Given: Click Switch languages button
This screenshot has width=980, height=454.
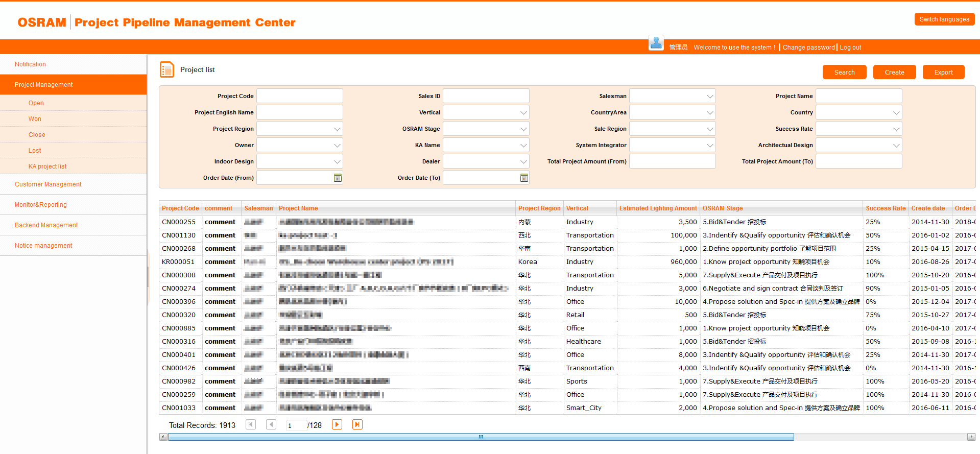Looking at the screenshot, I should click(944, 19).
